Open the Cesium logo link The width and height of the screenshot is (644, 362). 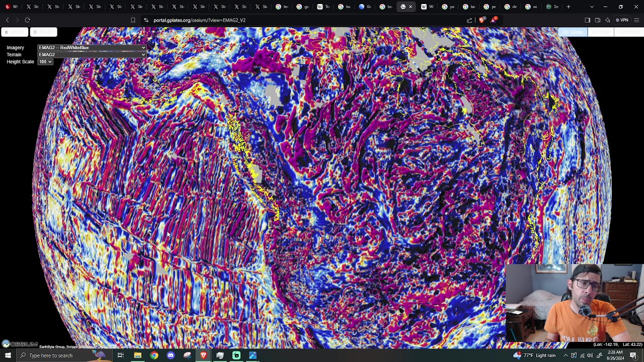(20, 344)
